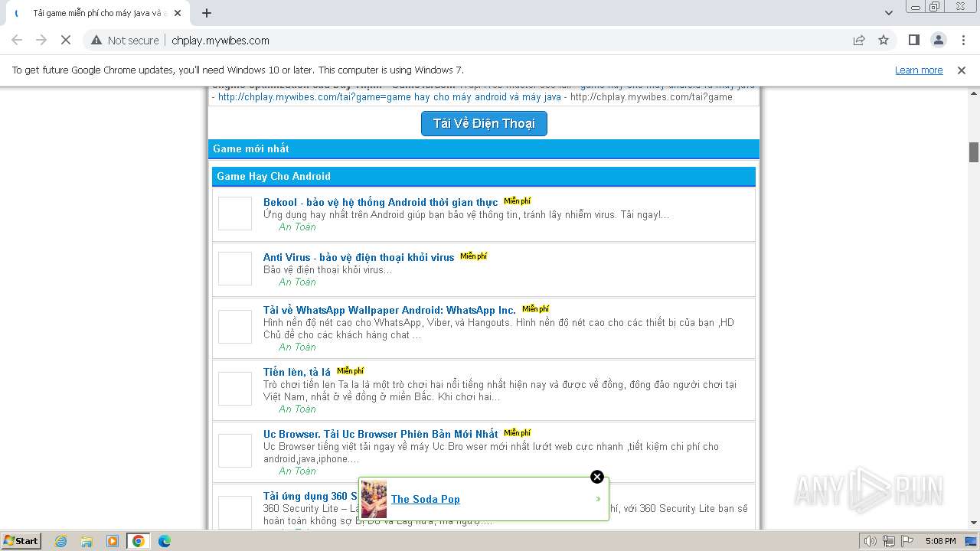Open Windows Media Player from the taskbar

113,541
